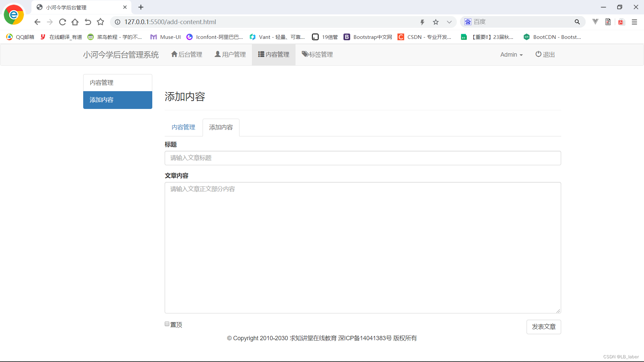The height and width of the screenshot is (362, 644).
Task: Open 用户管理 in the navbar
Action: click(x=230, y=55)
